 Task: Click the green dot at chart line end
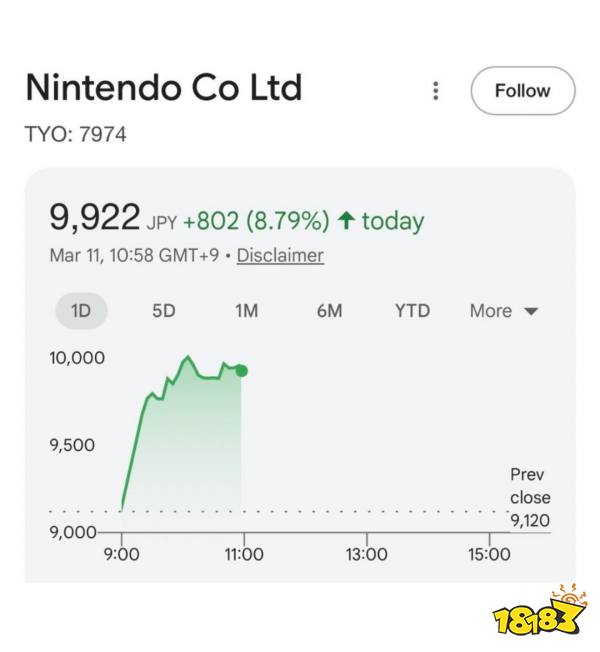click(x=242, y=371)
